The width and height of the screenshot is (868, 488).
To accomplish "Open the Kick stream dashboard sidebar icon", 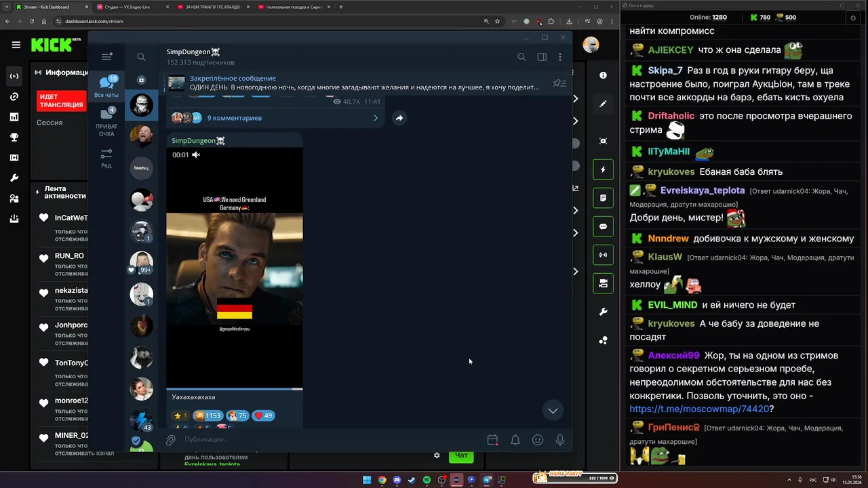I will click(x=14, y=76).
